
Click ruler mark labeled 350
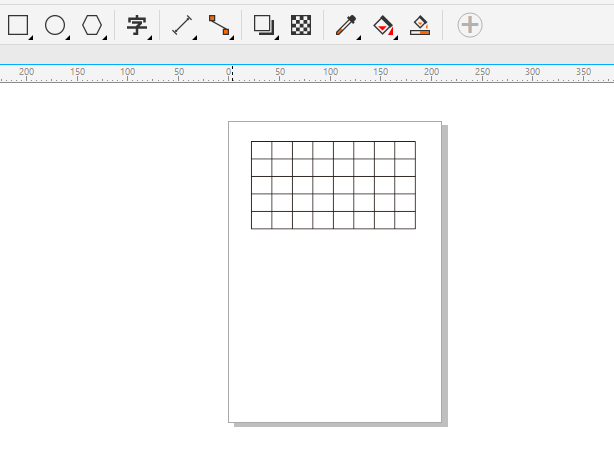[x=583, y=72]
